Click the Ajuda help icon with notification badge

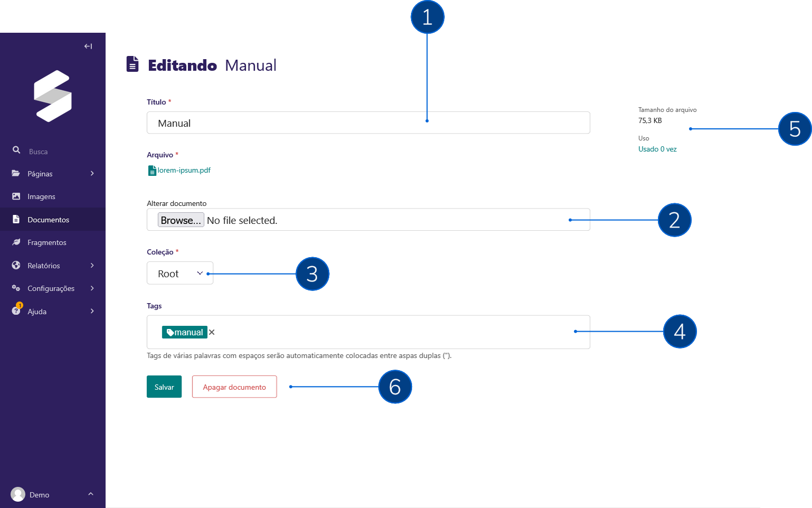click(16, 311)
